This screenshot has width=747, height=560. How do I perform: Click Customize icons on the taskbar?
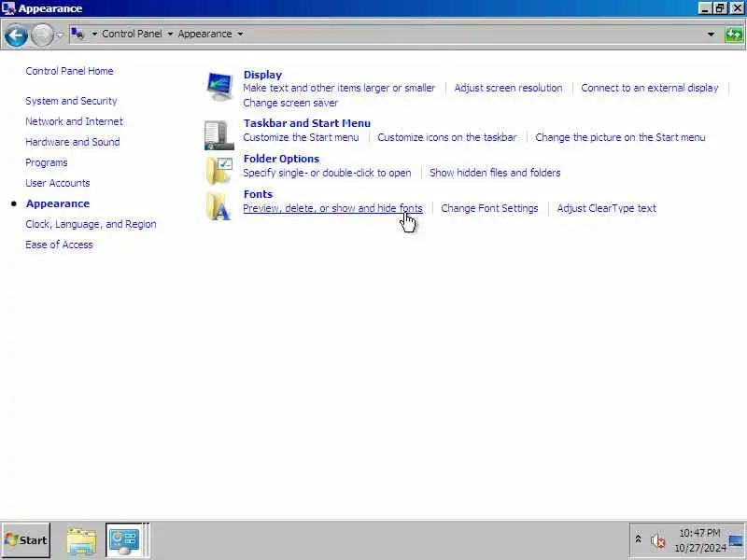(x=447, y=137)
